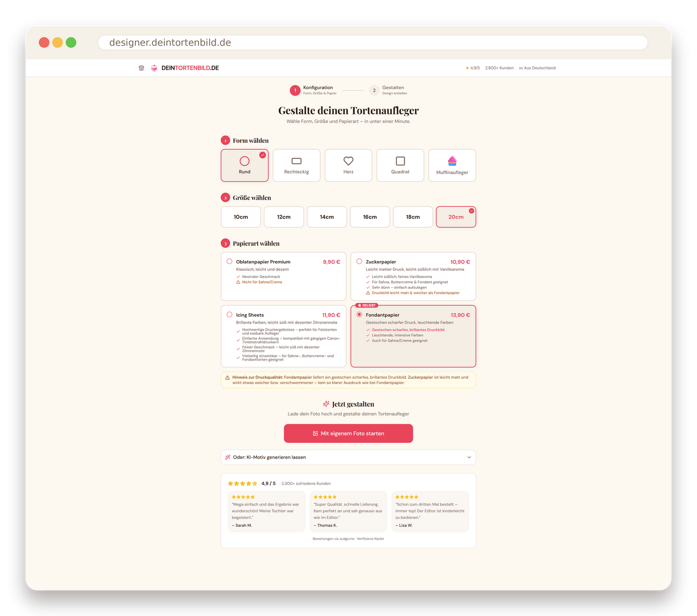This screenshot has height=616, width=697.
Task: Choose size 14cm
Action: (327, 217)
